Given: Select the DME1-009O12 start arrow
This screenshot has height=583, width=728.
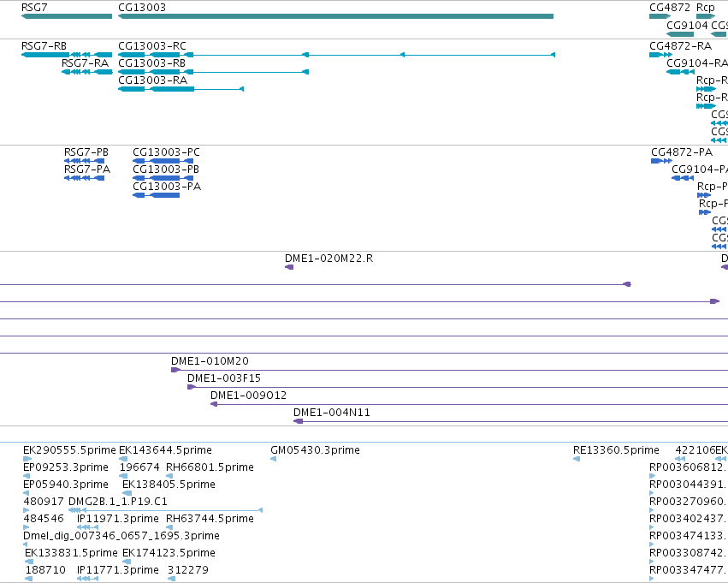Looking at the screenshot, I should (214, 404).
